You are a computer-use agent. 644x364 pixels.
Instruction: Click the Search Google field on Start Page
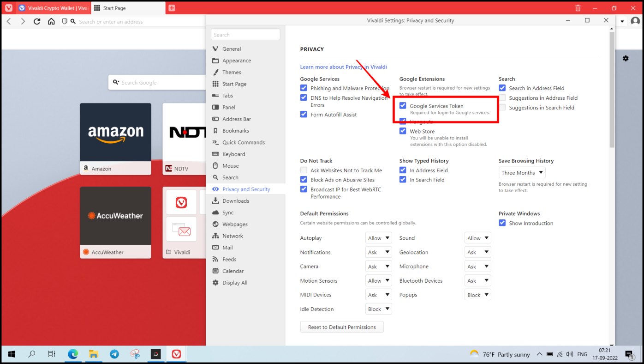coord(157,83)
